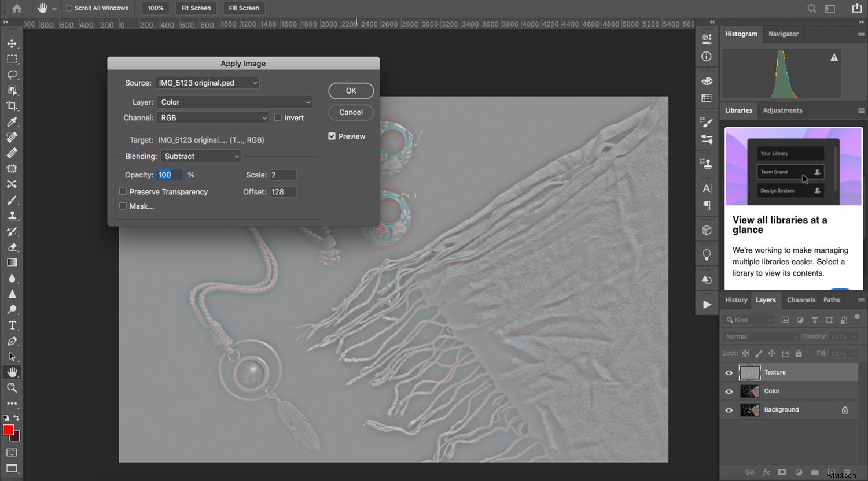Viewport: 868px width, 481px height.
Task: Cancel the Apply Image dialog
Action: pos(351,112)
